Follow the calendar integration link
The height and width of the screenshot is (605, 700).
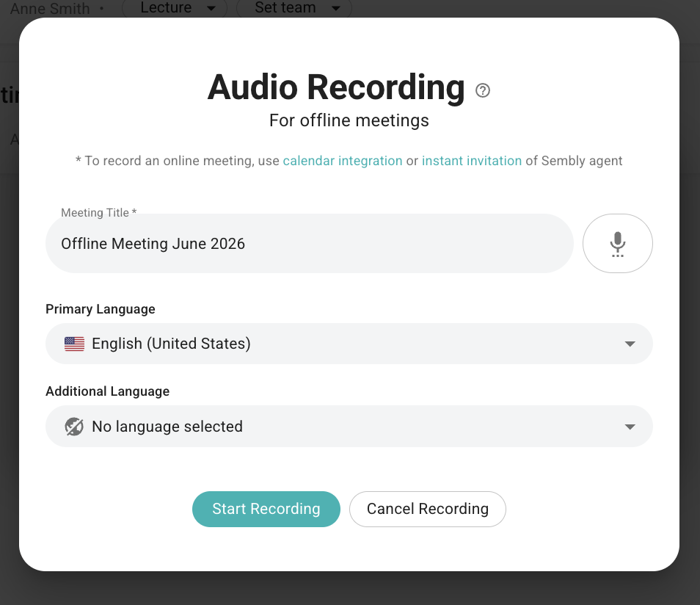point(343,161)
